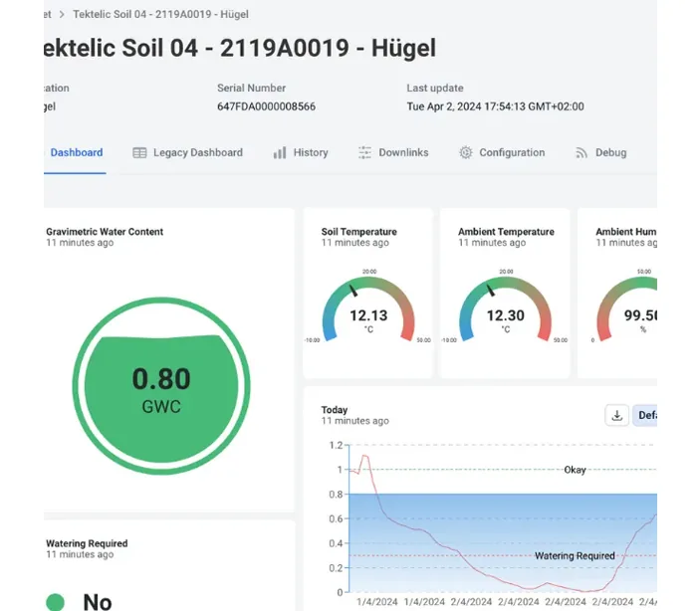
Task: Click the breadcrumb chevron separator
Action: pyautogui.click(x=62, y=14)
